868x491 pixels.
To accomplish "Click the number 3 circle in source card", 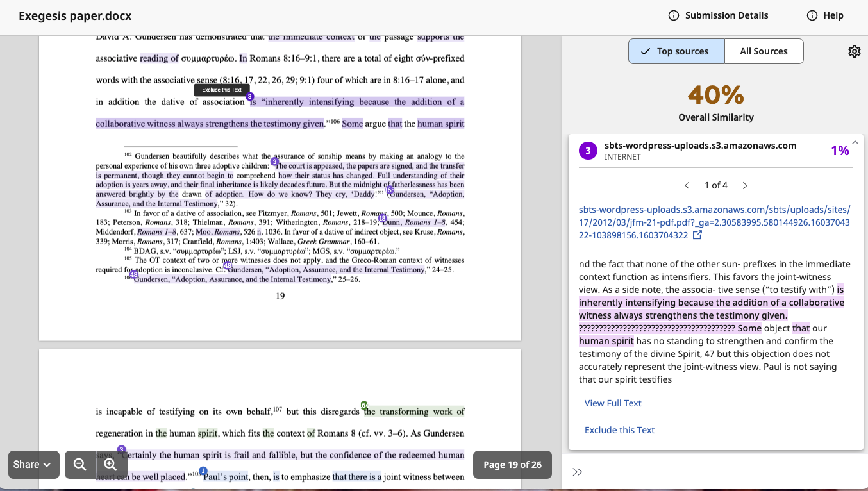I will click(x=588, y=151).
